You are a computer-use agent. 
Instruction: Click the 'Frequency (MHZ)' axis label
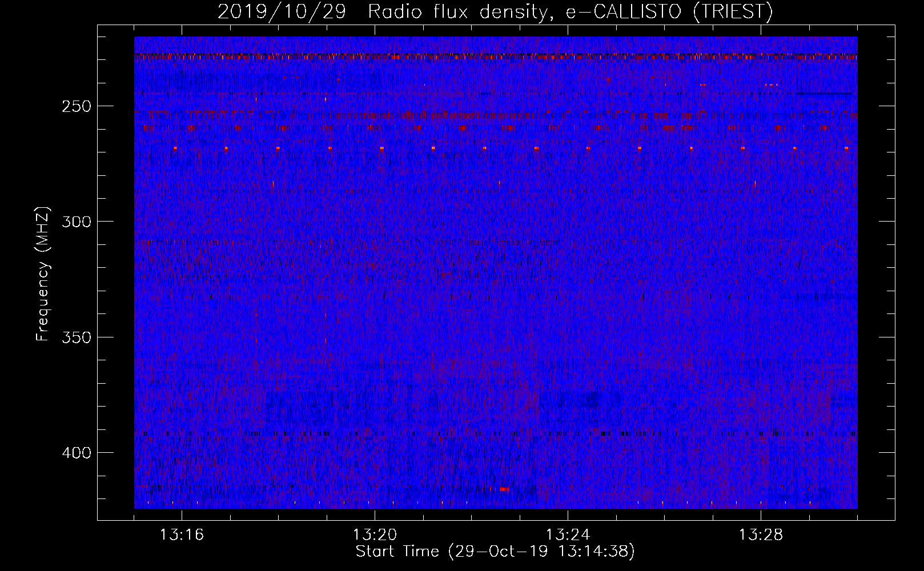(43, 274)
